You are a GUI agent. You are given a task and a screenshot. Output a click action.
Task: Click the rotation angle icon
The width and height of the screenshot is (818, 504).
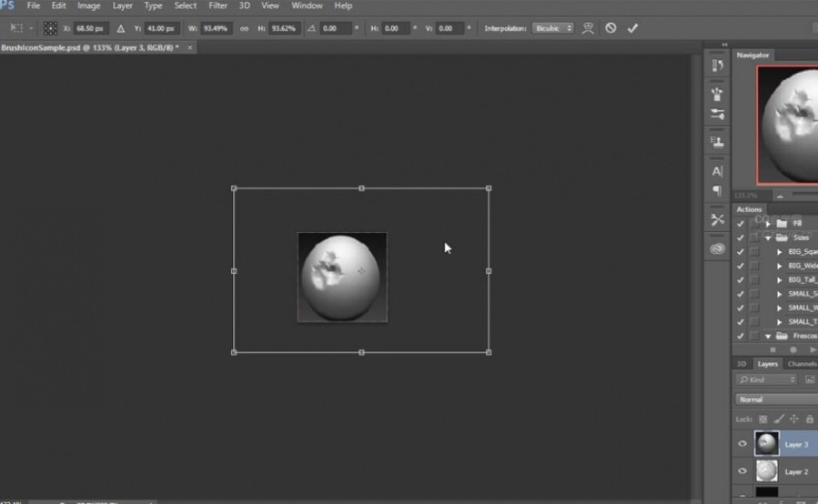(311, 28)
